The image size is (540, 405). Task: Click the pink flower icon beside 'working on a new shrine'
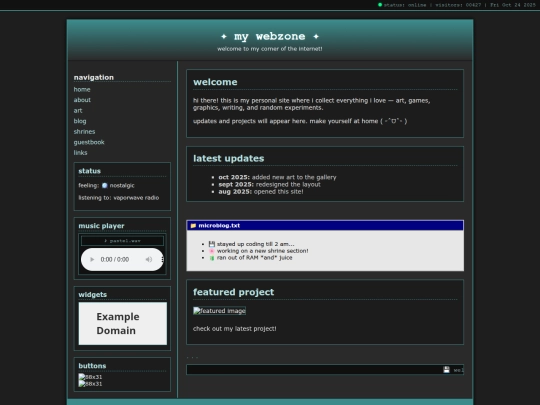(x=212, y=251)
